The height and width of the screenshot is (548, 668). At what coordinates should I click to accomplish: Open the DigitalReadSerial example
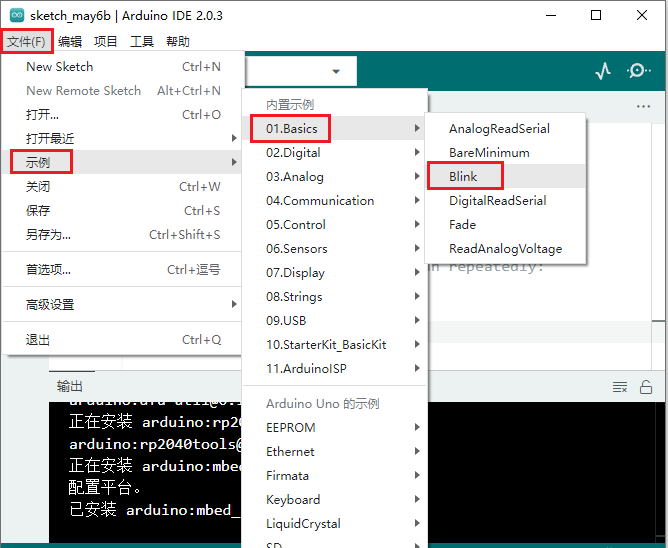click(506, 200)
